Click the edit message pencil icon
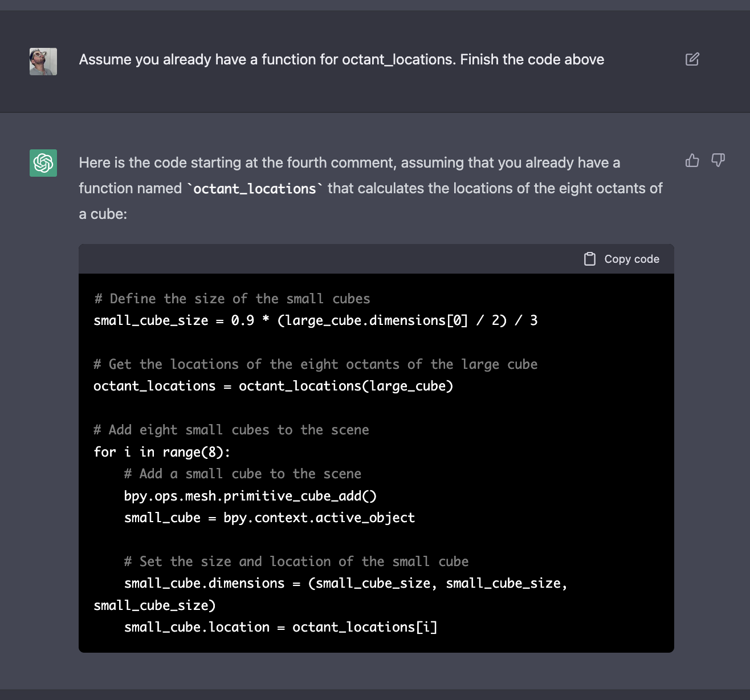750x700 pixels. (x=692, y=59)
